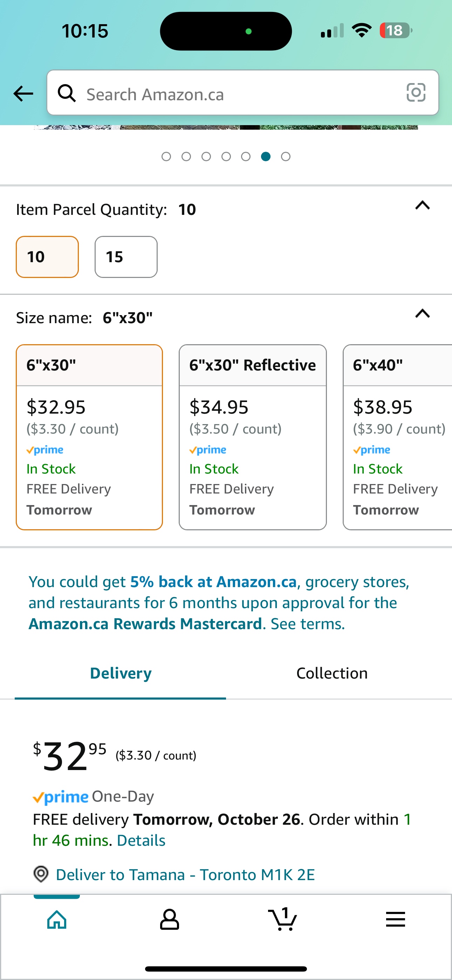Go to Home tab icon
Image resolution: width=452 pixels, height=980 pixels.
click(57, 919)
